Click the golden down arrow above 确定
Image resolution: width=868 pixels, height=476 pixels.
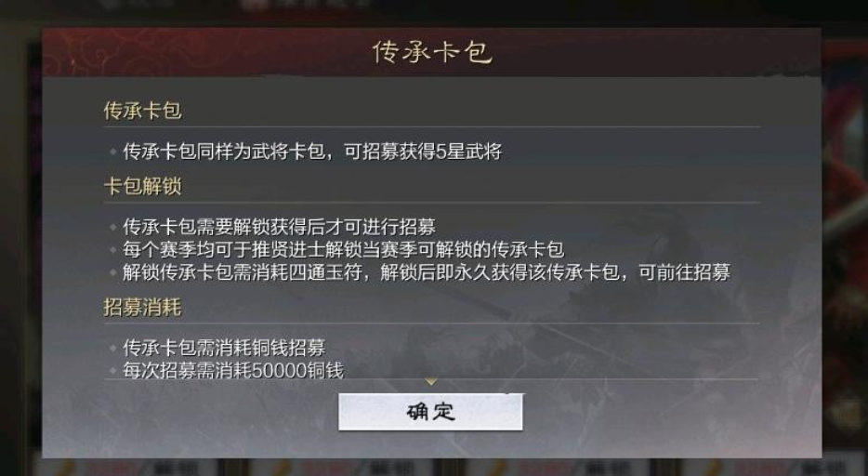[430, 382]
